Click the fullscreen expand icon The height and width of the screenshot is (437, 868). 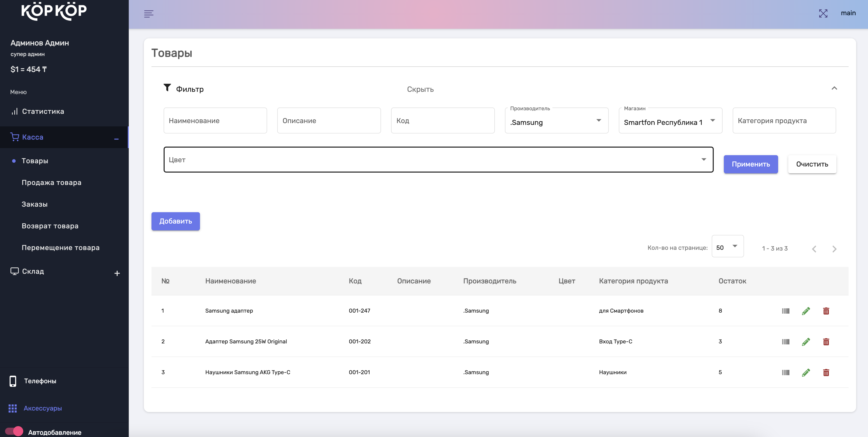(823, 13)
